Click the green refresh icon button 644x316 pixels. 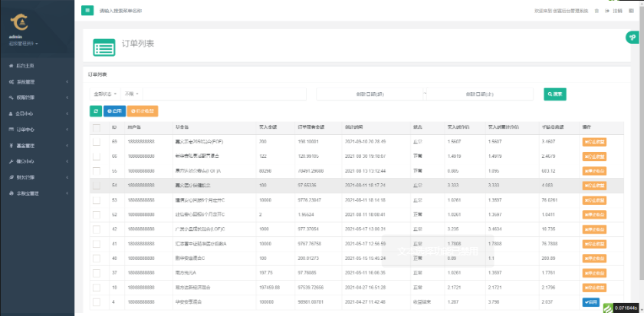tap(96, 111)
